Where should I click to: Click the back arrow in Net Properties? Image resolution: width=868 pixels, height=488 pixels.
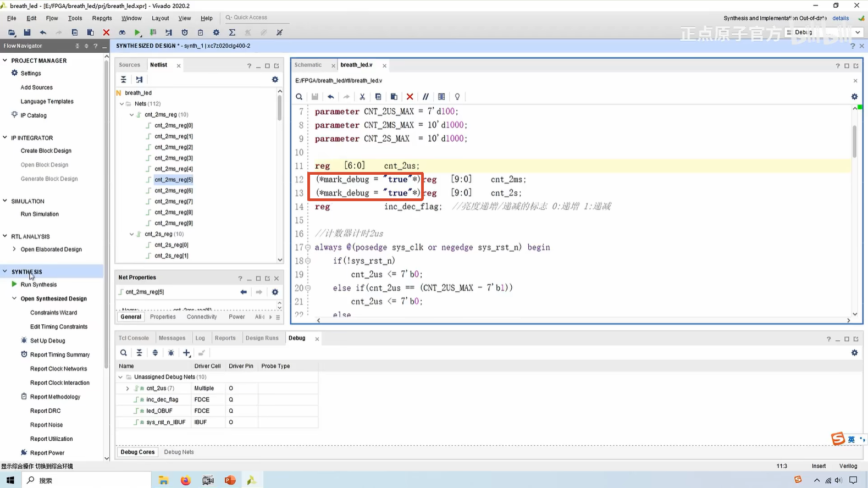tap(244, 292)
